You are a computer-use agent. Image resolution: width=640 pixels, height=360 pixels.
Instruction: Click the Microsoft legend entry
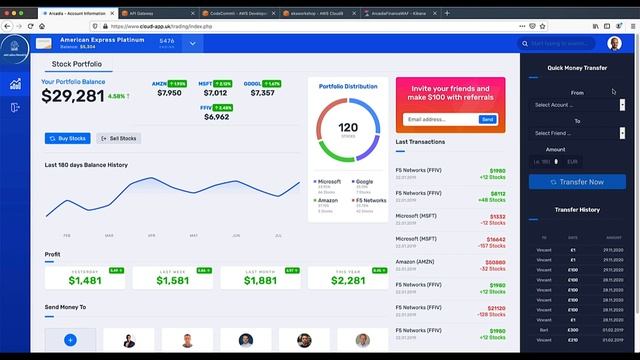327,187
